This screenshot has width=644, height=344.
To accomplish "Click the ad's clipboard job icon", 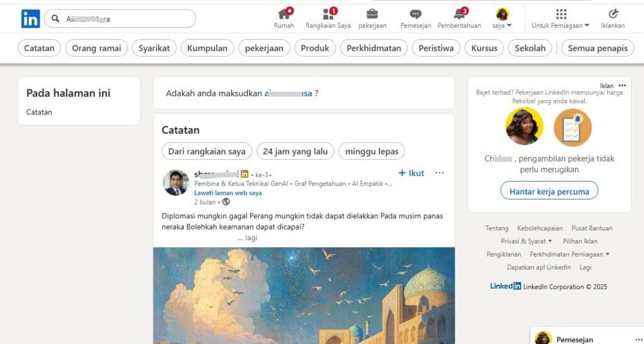I will pyautogui.click(x=572, y=128).
